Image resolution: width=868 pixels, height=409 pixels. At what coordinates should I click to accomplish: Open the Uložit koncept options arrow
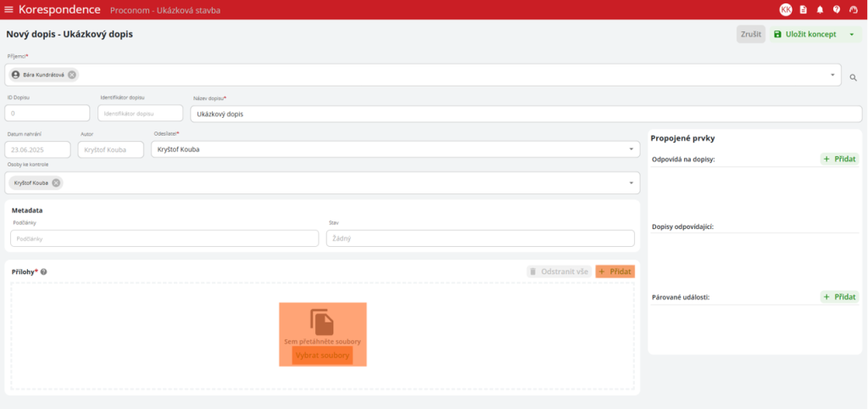tap(851, 35)
